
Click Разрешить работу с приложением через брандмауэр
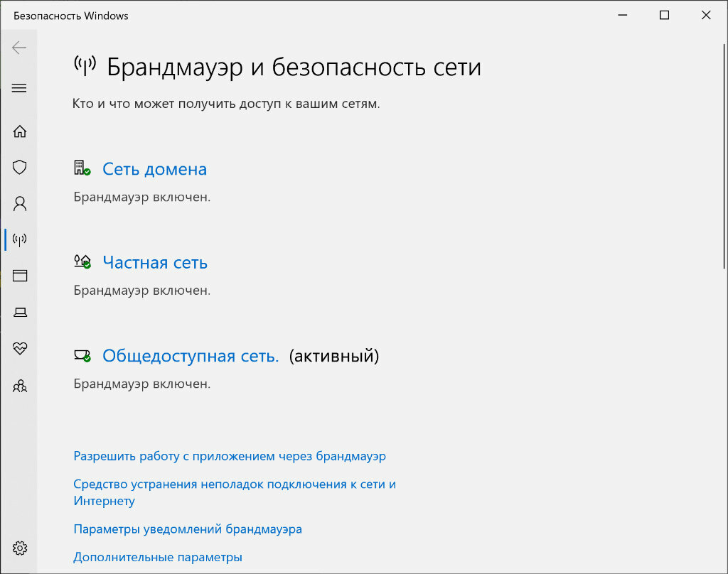pos(230,456)
